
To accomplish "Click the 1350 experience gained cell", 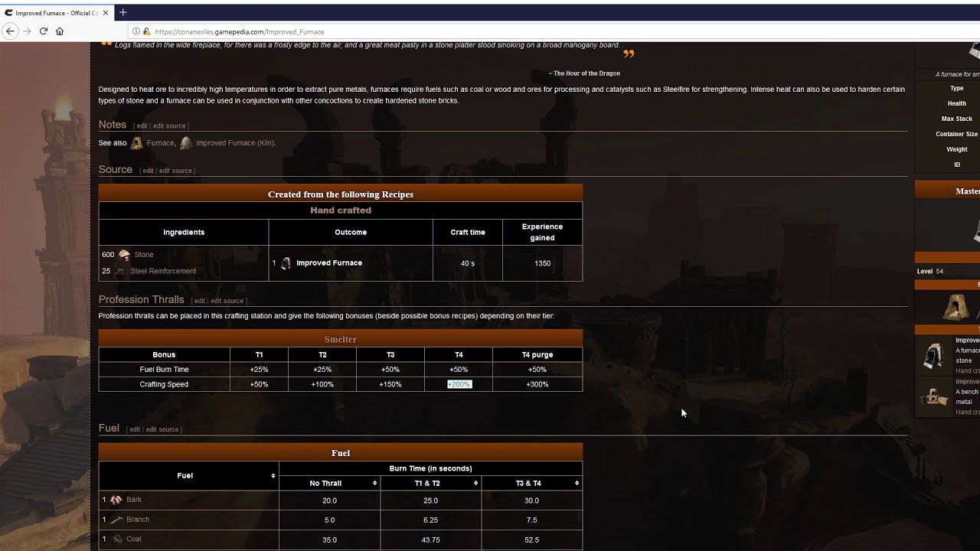I will [x=542, y=263].
